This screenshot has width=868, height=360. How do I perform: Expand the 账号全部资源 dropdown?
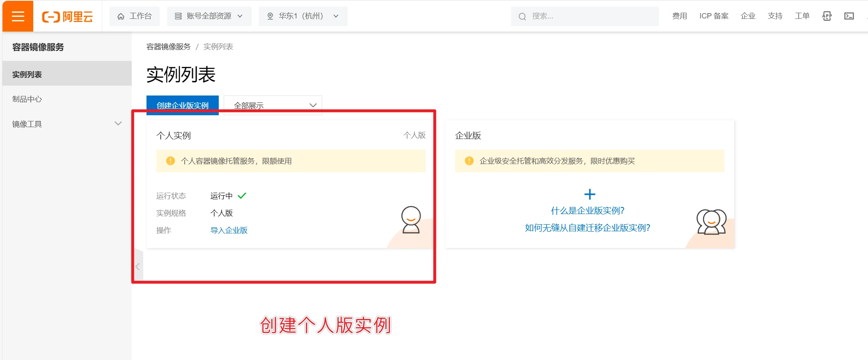tap(209, 16)
